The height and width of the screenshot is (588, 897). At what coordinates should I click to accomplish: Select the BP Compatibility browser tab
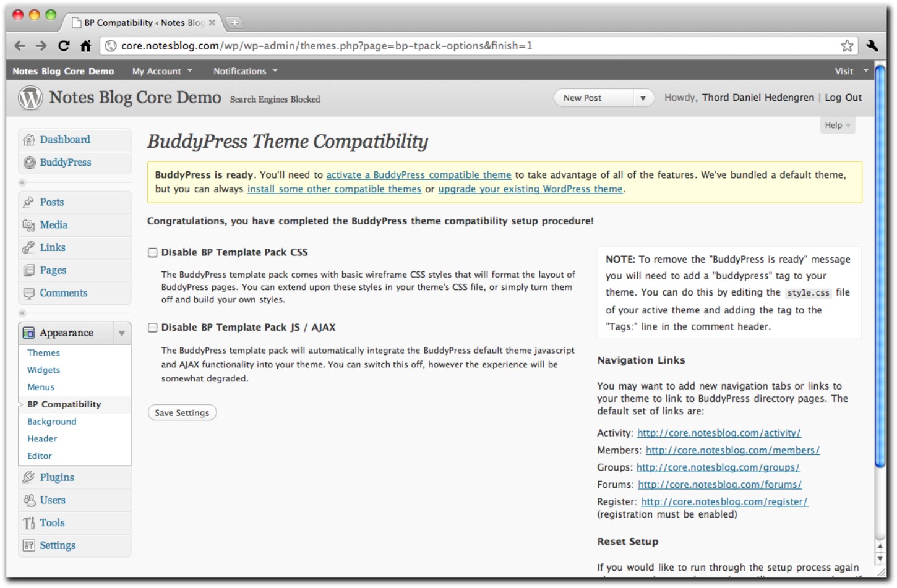[144, 23]
